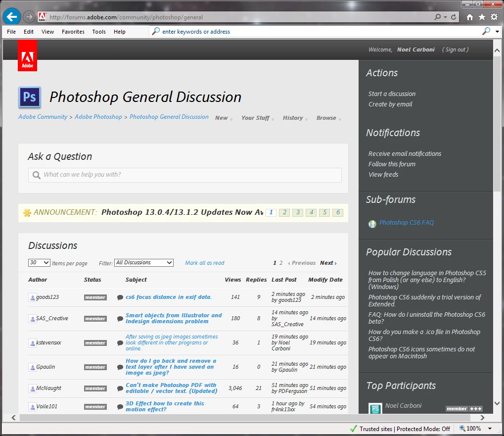This screenshot has height=436, width=504.
Task: Go to the Next discussions page
Action: pos(328,263)
